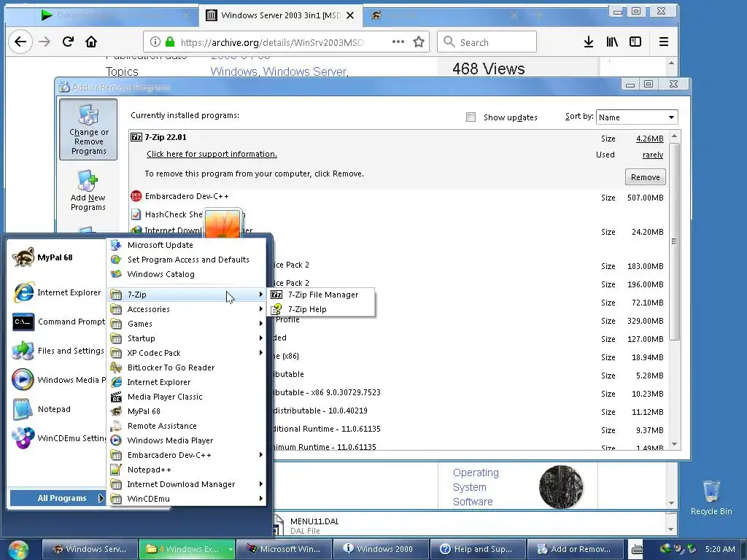Screen dimensions: 747x560
Task: Click the Start orb button
Action: (18, 550)
